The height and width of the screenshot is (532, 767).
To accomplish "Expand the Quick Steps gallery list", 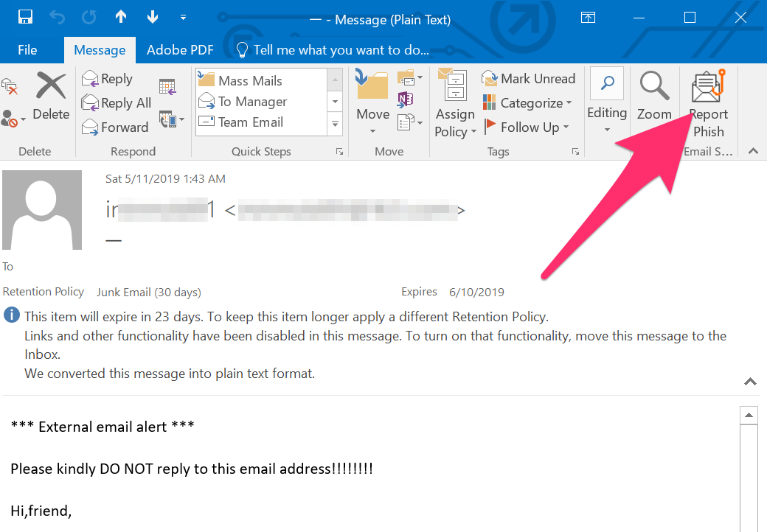I will click(336, 125).
